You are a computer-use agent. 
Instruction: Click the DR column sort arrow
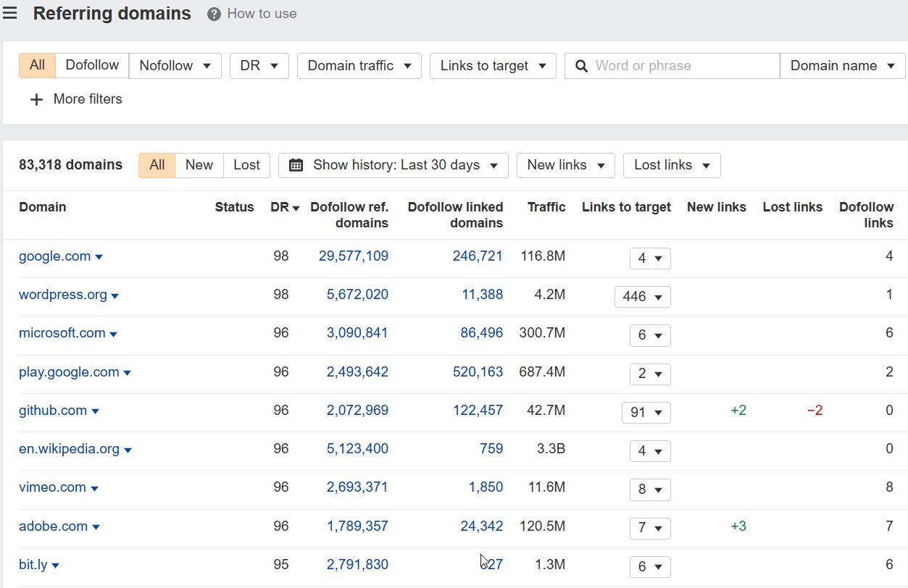point(296,209)
